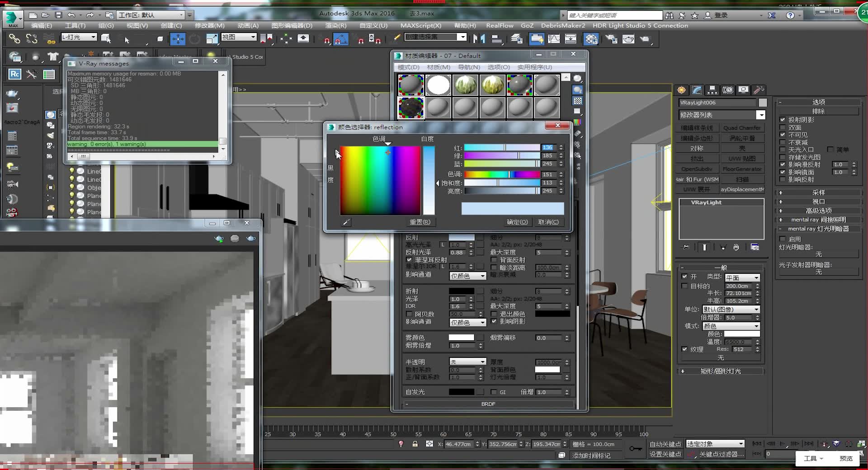
Task: Open 材质(M) menu in material editor
Action: click(439, 67)
